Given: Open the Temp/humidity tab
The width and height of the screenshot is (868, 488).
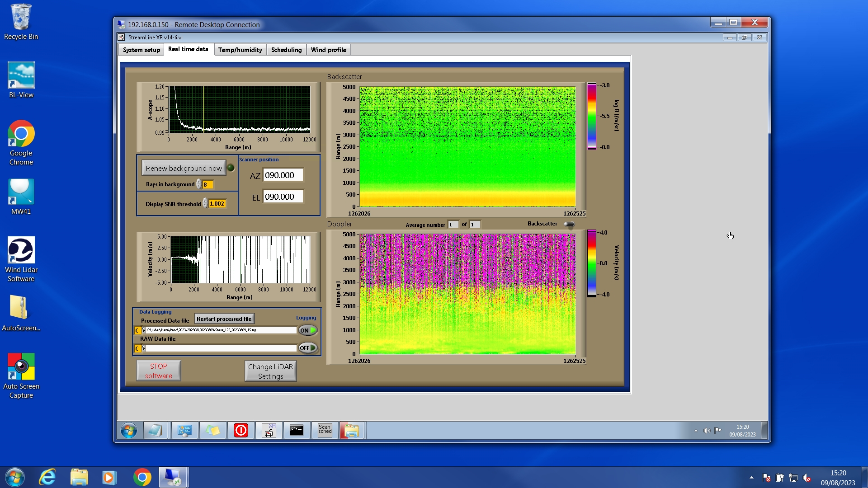Looking at the screenshot, I should [240, 50].
